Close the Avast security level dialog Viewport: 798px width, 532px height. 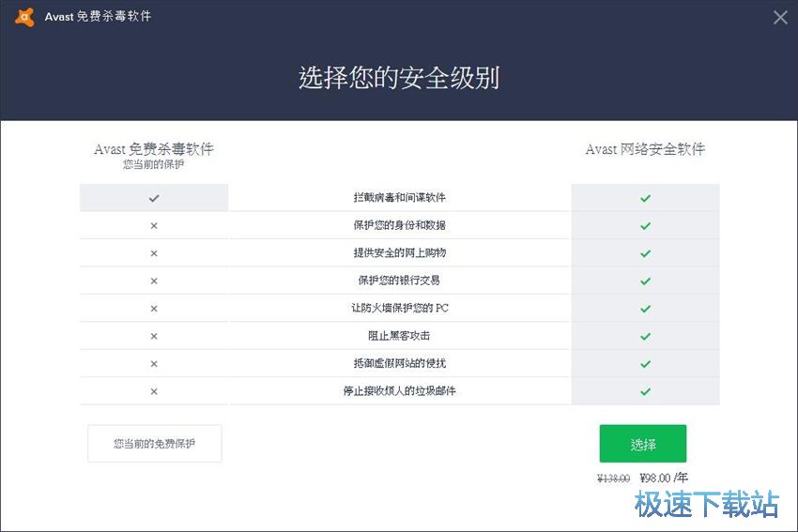tap(780, 18)
